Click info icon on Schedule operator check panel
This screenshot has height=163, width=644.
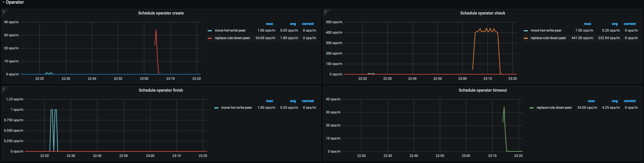(326, 12)
